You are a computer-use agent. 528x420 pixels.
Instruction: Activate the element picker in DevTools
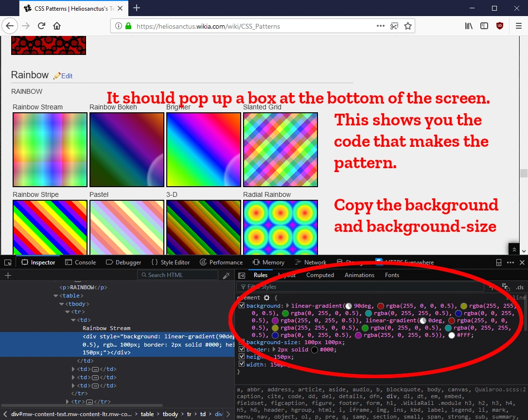(8, 262)
